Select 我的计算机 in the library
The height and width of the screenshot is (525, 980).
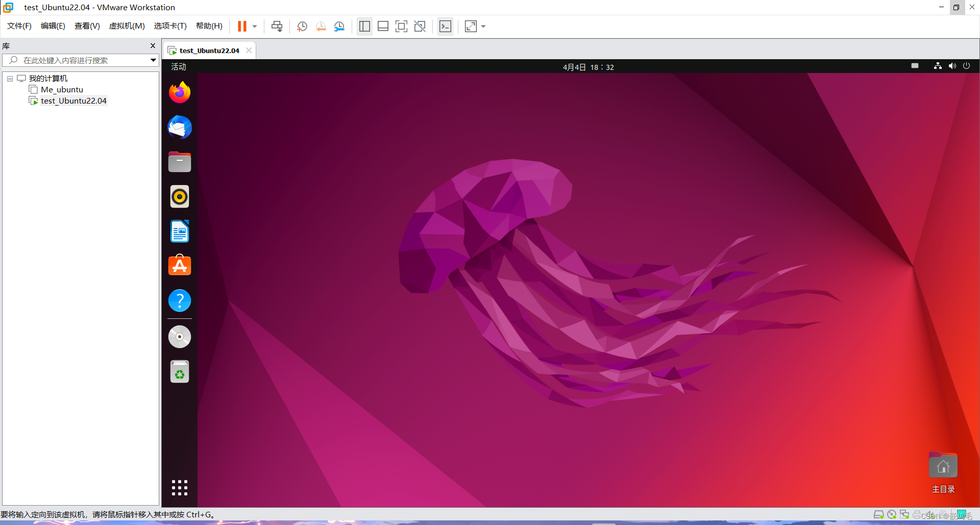point(48,78)
